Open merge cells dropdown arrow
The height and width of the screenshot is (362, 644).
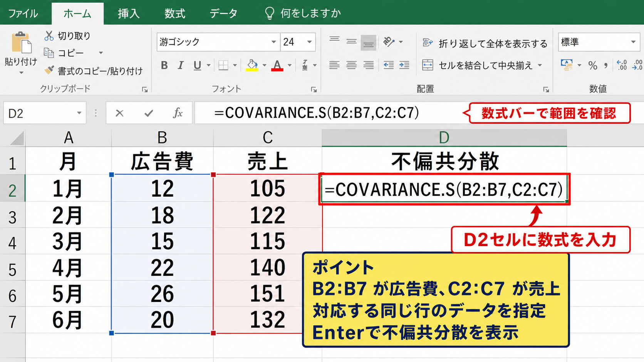pos(540,65)
